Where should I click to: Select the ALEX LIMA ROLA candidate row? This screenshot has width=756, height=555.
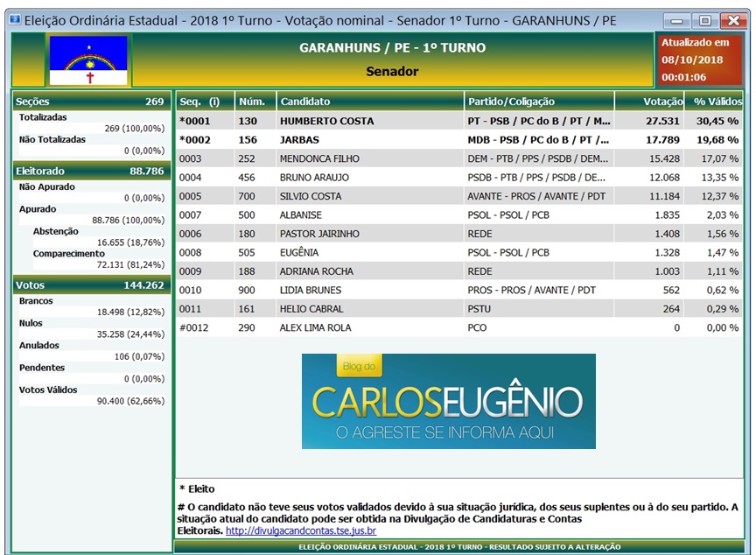click(459, 328)
